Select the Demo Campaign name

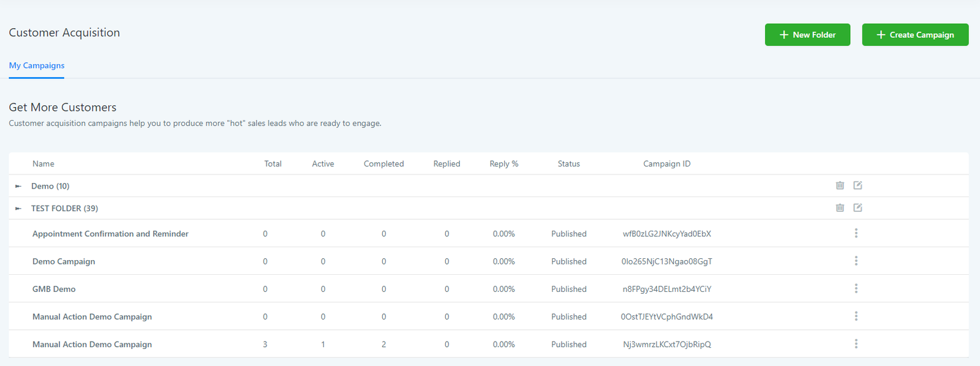(x=64, y=261)
